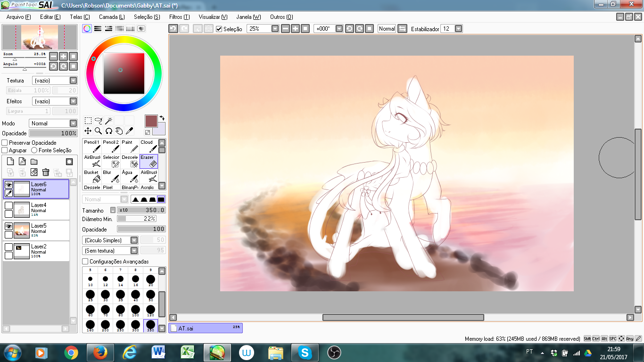Show the color wheel panel

click(87, 28)
